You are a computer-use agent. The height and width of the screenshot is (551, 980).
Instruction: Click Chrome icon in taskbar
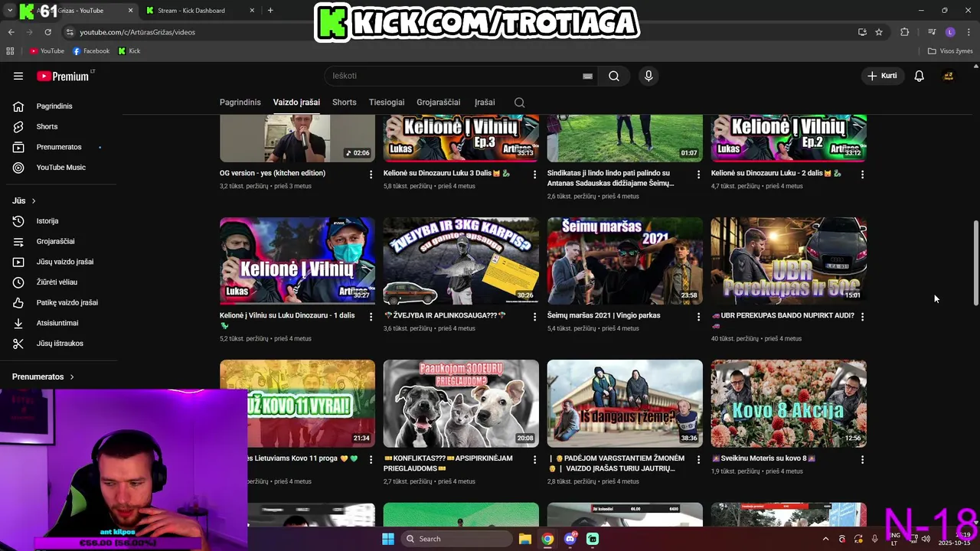coord(547,539)
